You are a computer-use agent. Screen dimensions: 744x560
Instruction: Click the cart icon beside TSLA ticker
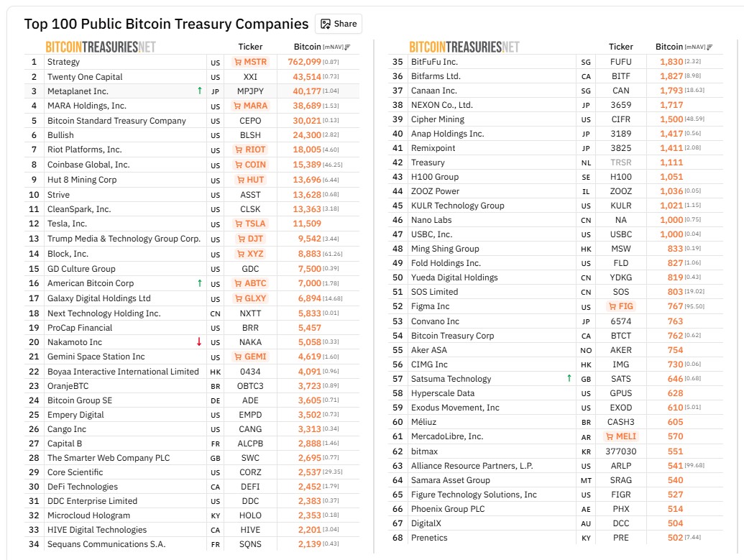[x=239, y=224]
